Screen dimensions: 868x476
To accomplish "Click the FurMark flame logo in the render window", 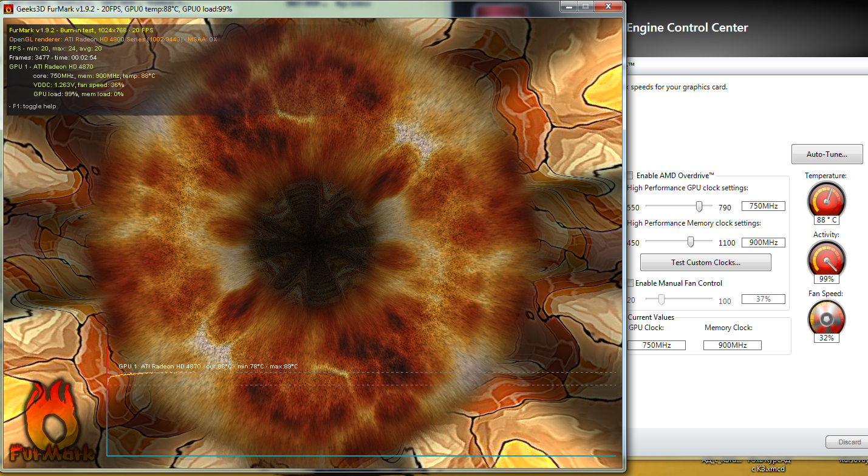I will tap(53, 421).
